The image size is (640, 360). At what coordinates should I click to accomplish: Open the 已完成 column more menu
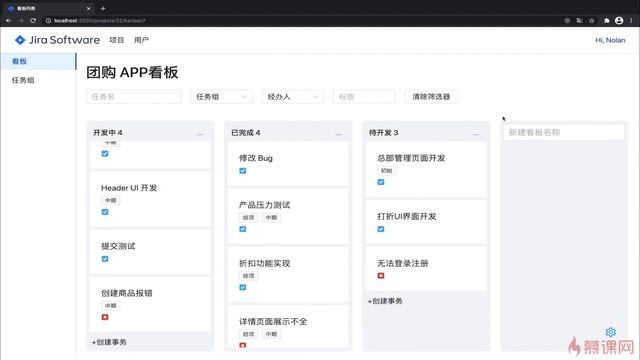coord(338,133)
